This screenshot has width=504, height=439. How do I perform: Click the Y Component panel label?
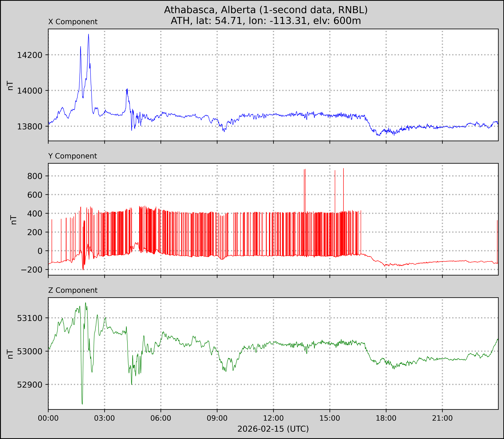pyautogui.click(x=73, y=156)
